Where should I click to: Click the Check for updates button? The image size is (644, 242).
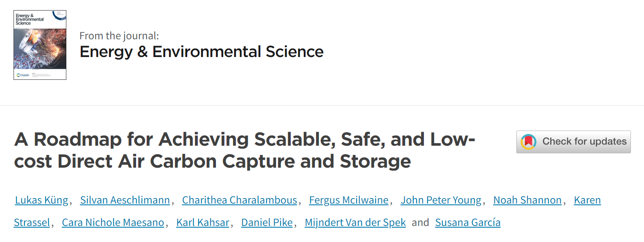[573, 141]
